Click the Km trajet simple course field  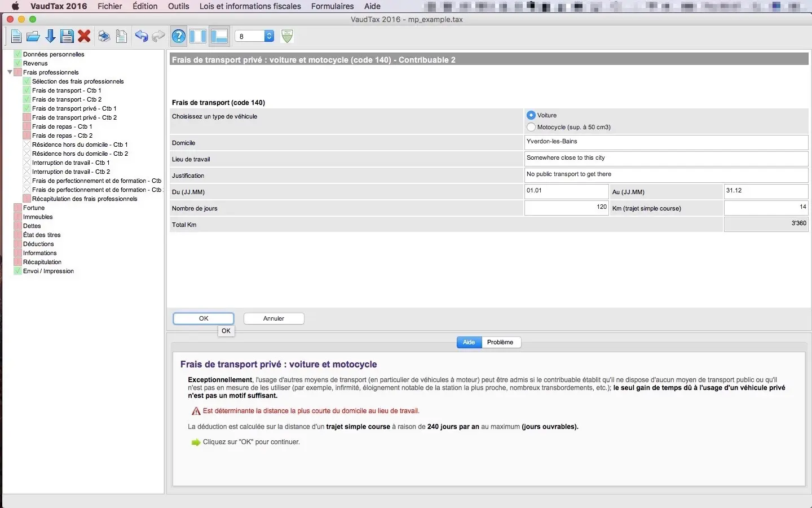click(x=766, y=208)
